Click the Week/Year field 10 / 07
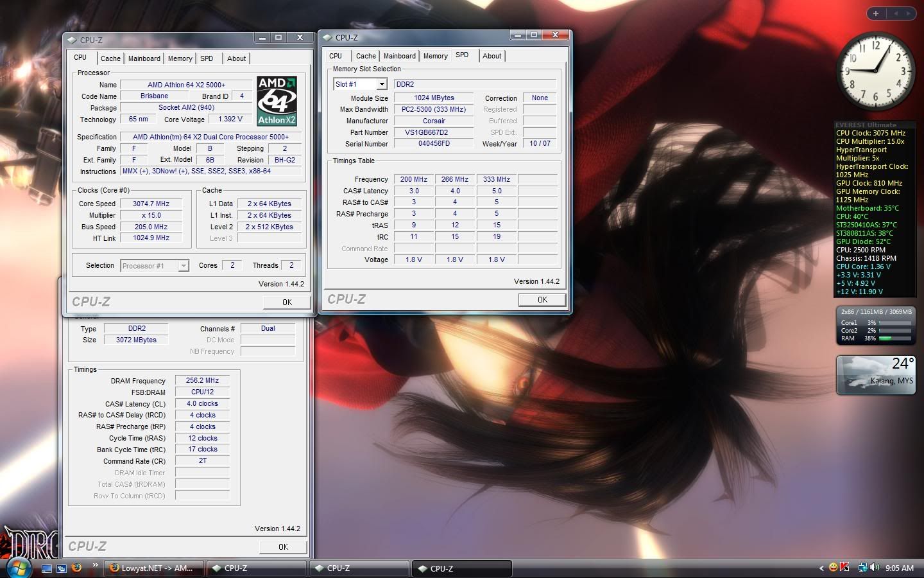Viewport: 924px width, 578px height. pyautogui.click(x=540, y=144)
